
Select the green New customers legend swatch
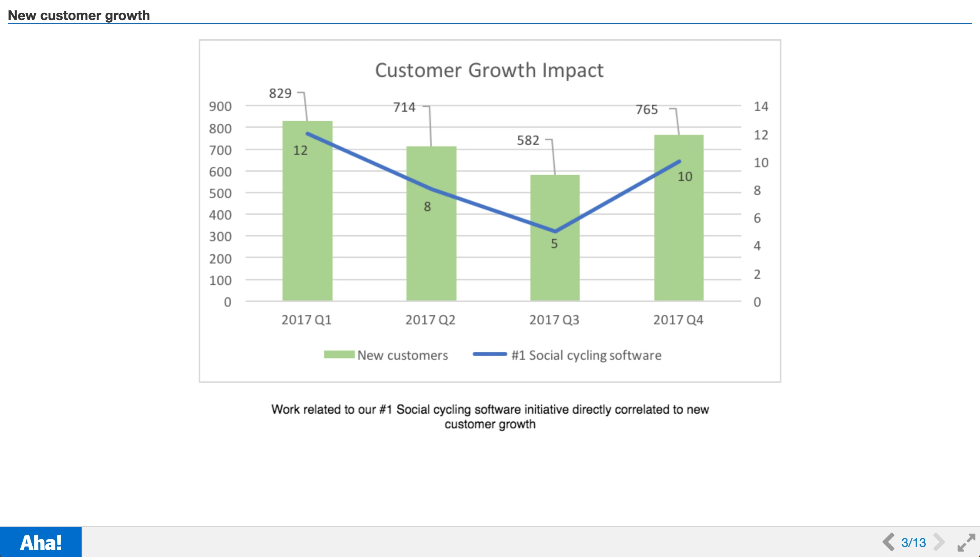point(339,354)
